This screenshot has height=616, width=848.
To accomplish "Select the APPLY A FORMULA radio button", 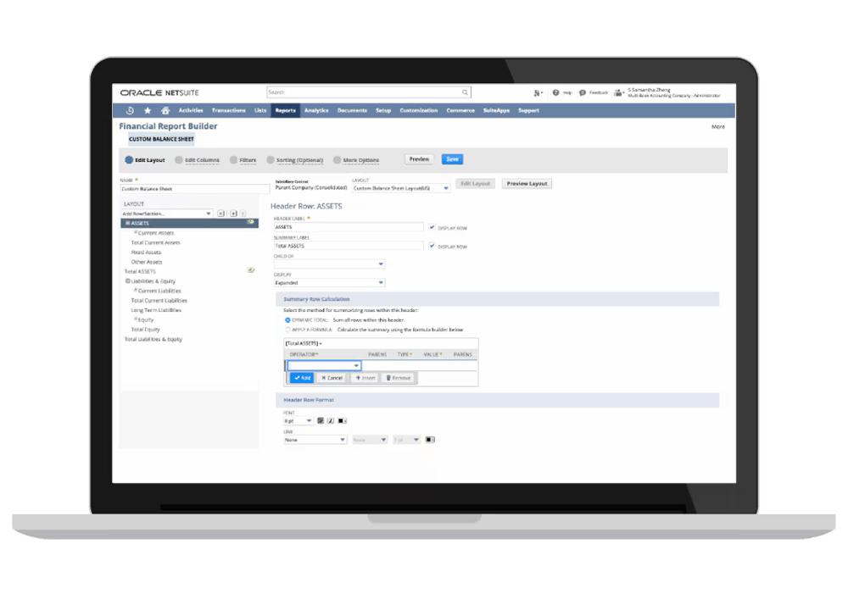I will (x=288, y=330).
